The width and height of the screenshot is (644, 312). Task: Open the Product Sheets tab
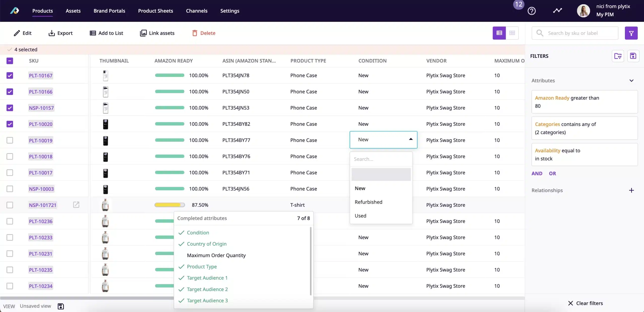tap(155, 11)
